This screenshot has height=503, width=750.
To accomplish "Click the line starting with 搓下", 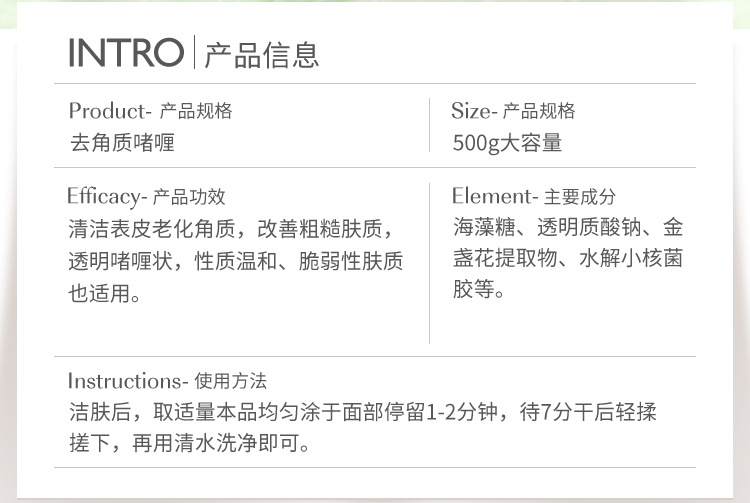I will 189,443.
